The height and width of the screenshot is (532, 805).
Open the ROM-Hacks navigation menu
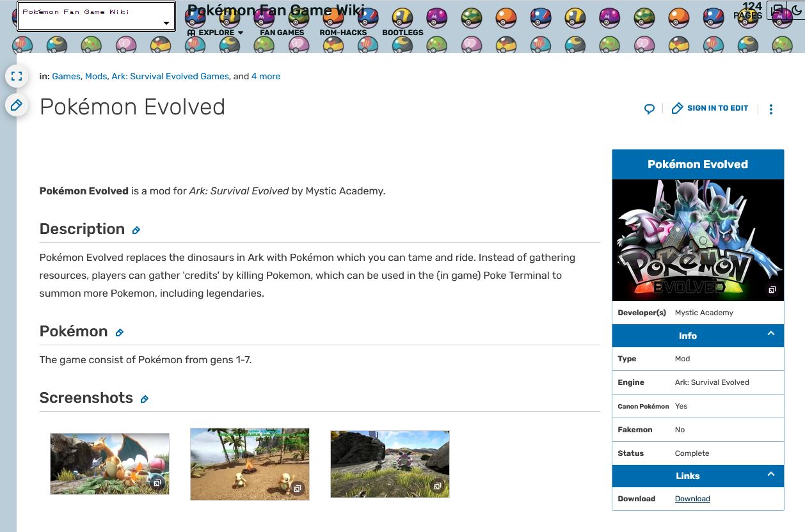coord(343,33)
